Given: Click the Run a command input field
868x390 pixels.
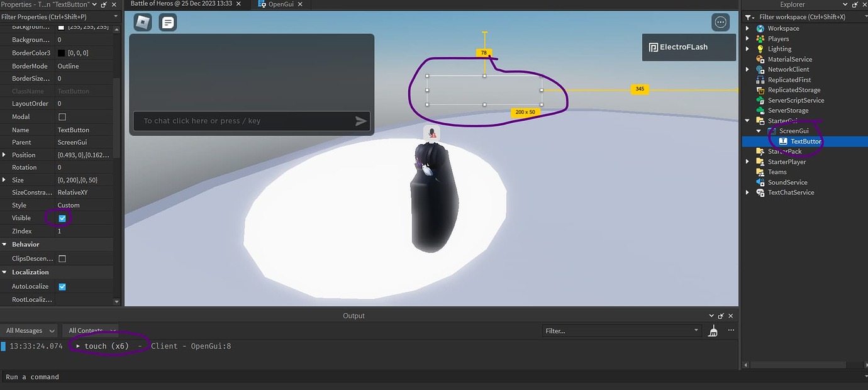Looking at the screenshot, I should pyautogui.click(x=32, y=376).
